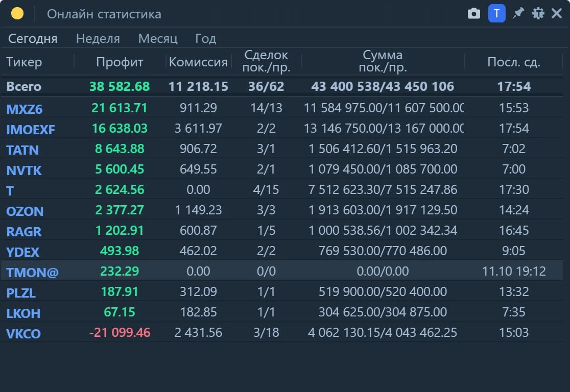Screen dimensions: 570x392
Task: Open the VKCO ticker
Action: pos(23,333)
